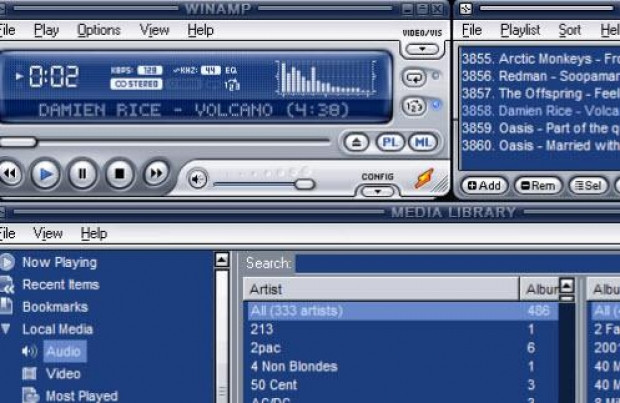The width and height of the screenshot is (620, 403).
Task: Select the Audio tree item label
Action: point(64,351)
